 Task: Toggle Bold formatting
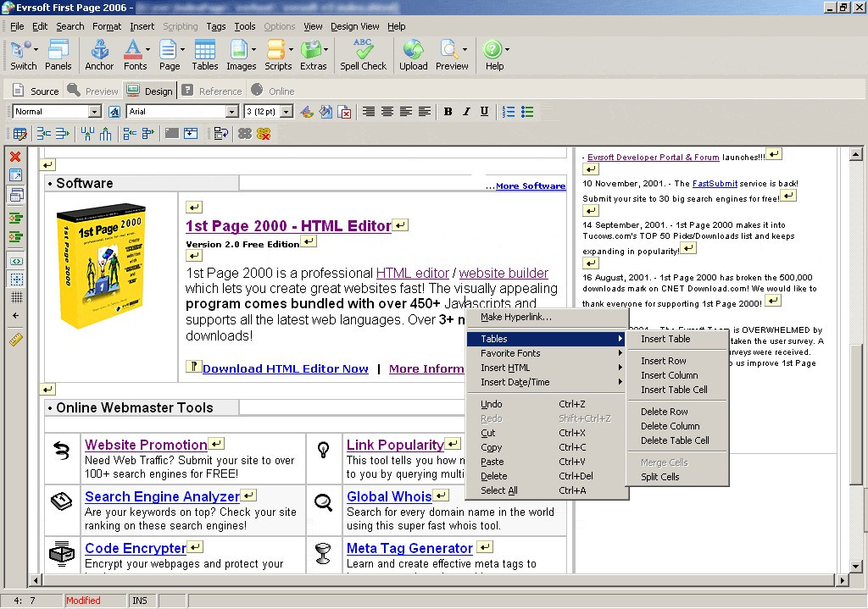click(x=448, y=112)
